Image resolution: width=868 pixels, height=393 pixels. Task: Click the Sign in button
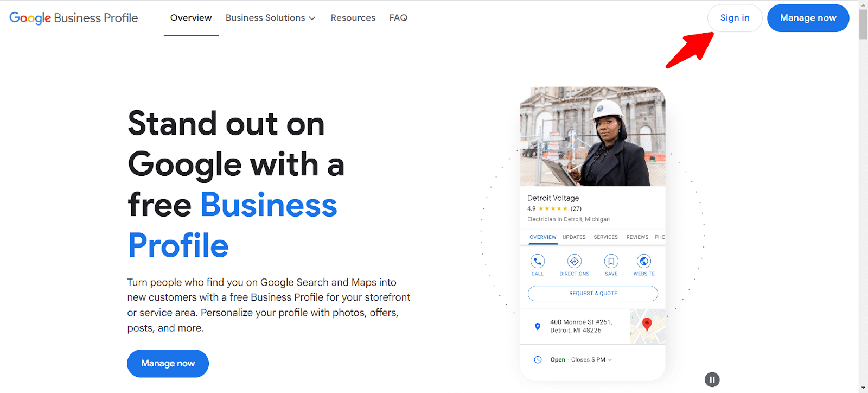point(735,18)
